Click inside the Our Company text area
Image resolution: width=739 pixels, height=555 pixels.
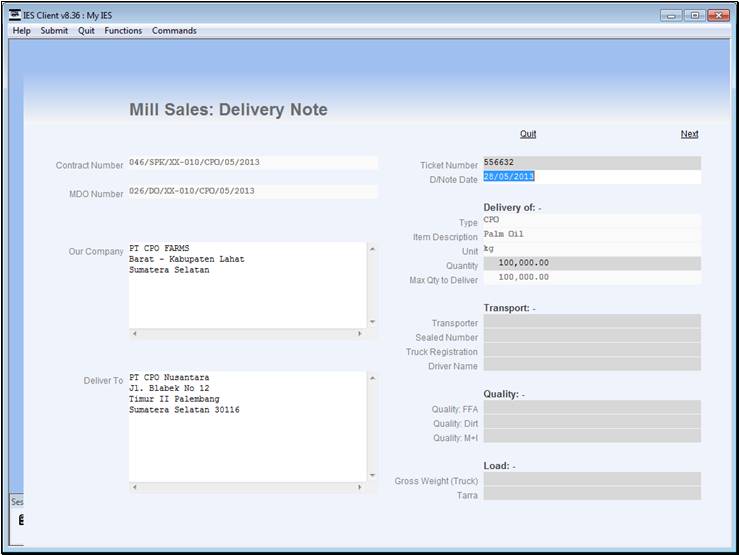(247, 285)
